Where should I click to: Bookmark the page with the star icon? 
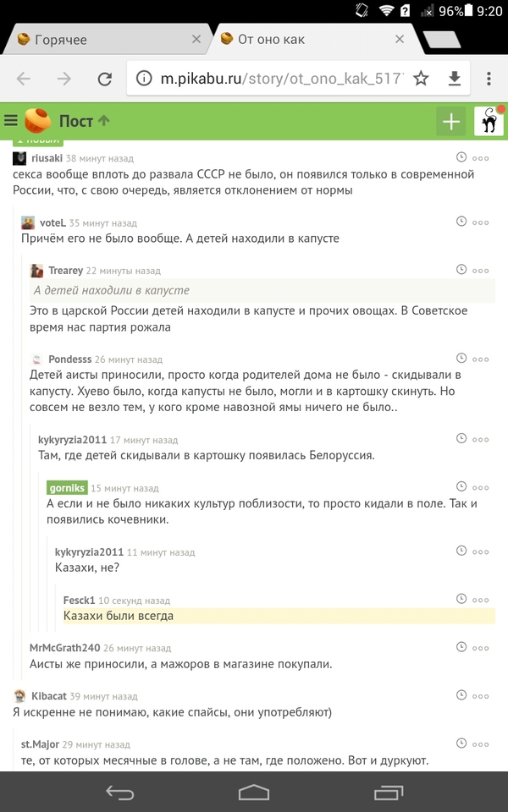click(x=419, y=77)
